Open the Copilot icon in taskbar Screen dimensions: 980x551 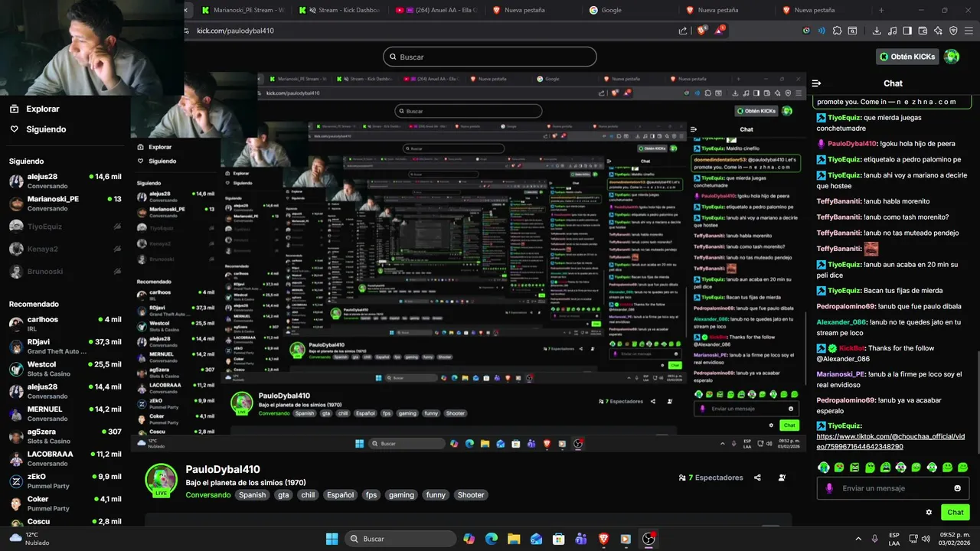coord(469,539)
